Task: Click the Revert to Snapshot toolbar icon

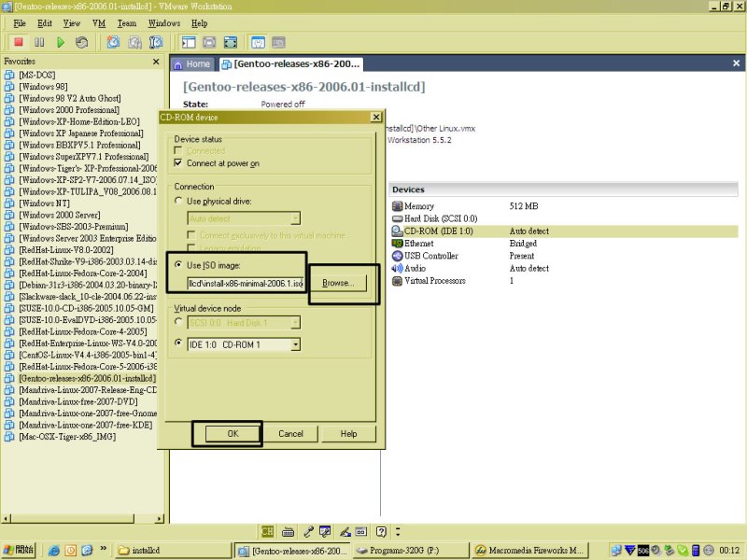Action: (x=134, y=42)
